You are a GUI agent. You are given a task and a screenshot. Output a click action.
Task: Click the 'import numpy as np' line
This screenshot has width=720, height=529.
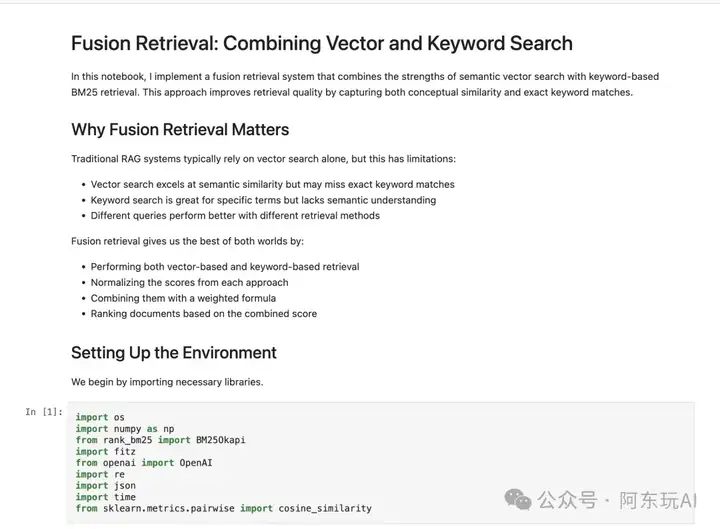[x=125, y=429]
